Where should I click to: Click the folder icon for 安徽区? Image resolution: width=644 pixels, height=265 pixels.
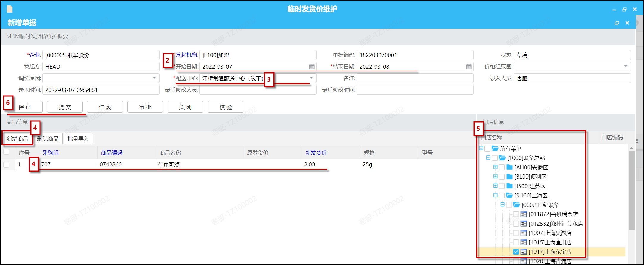pyautogui.click(x=509, y=167)
